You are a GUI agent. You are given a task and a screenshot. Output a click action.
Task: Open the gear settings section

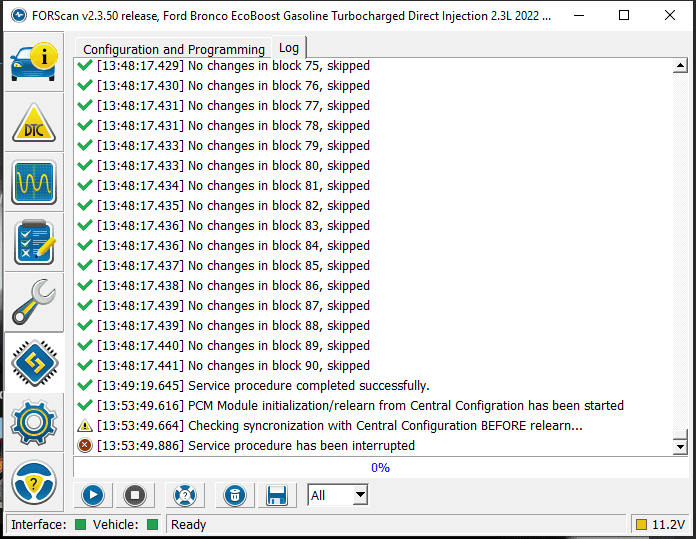[x=33, y=422]
